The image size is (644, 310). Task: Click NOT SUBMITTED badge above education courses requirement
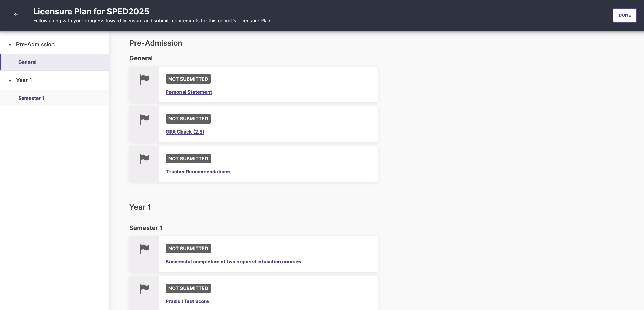(x=188, y=249)
